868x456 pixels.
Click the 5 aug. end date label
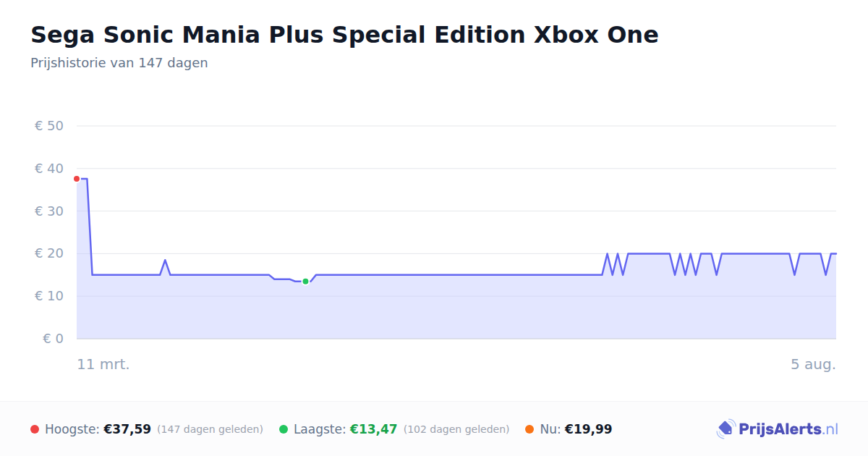pyautogui.click(x=813, y=364)
